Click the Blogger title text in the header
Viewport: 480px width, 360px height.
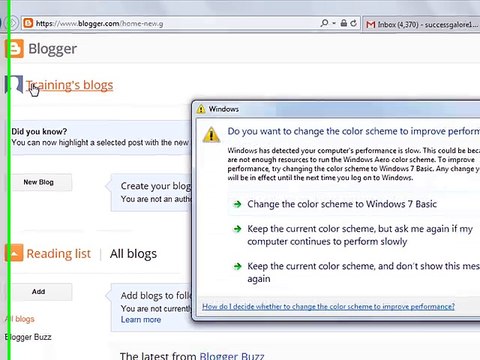point(53,49)
